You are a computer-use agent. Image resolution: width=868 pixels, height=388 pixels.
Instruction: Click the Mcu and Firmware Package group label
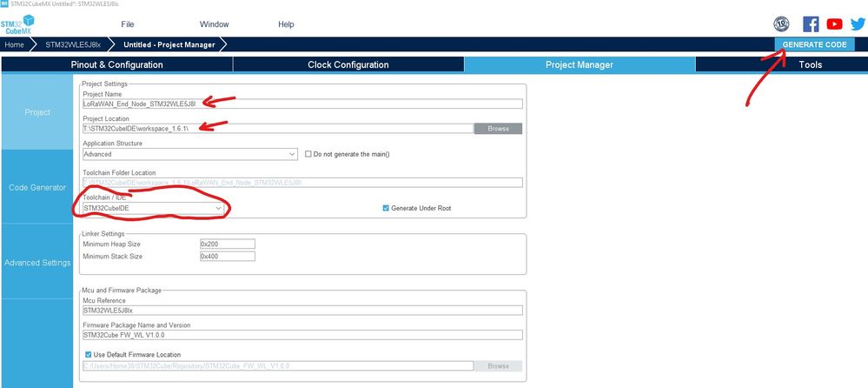(122, 290)
